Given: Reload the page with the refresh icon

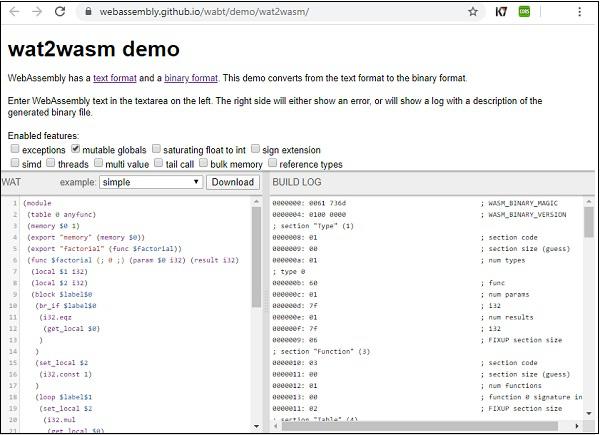Looking at the screenshot, I should (60, 12).
